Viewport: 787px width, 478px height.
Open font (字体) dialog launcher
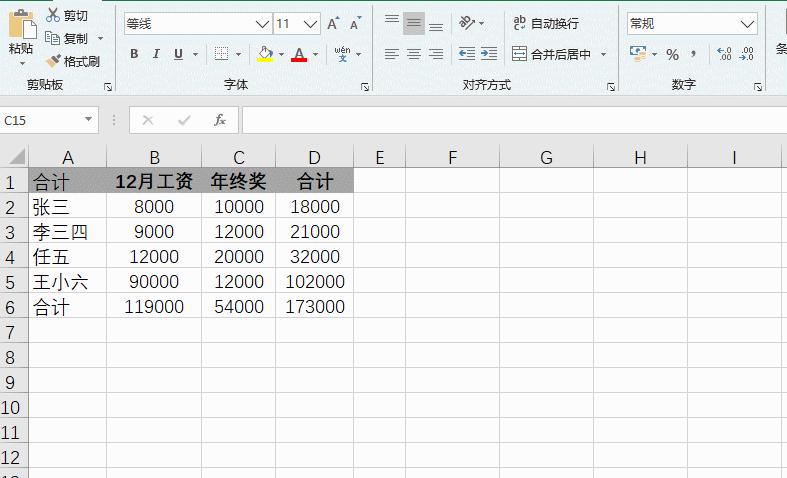(x=365, y=87)
